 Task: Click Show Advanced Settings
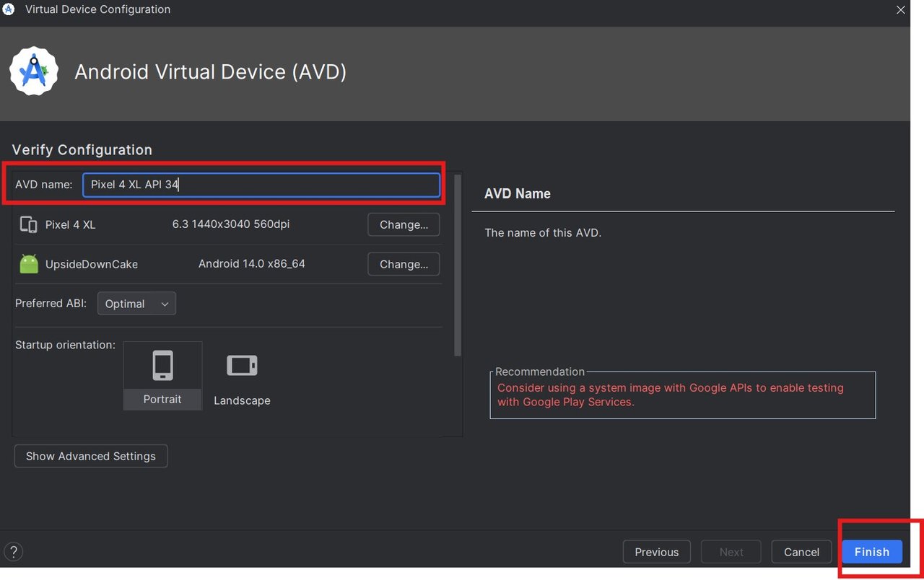point(91,456)
